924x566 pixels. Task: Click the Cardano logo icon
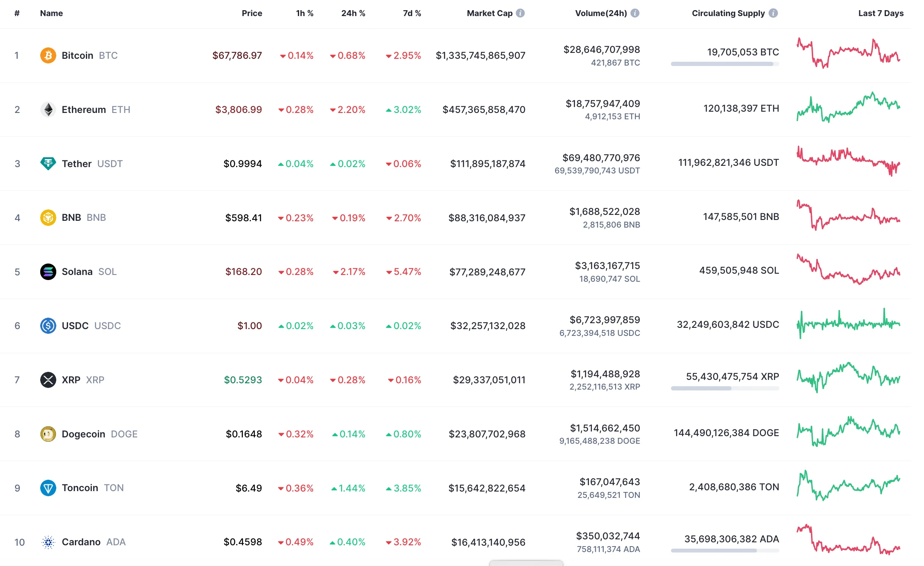[x=48, y=542]
